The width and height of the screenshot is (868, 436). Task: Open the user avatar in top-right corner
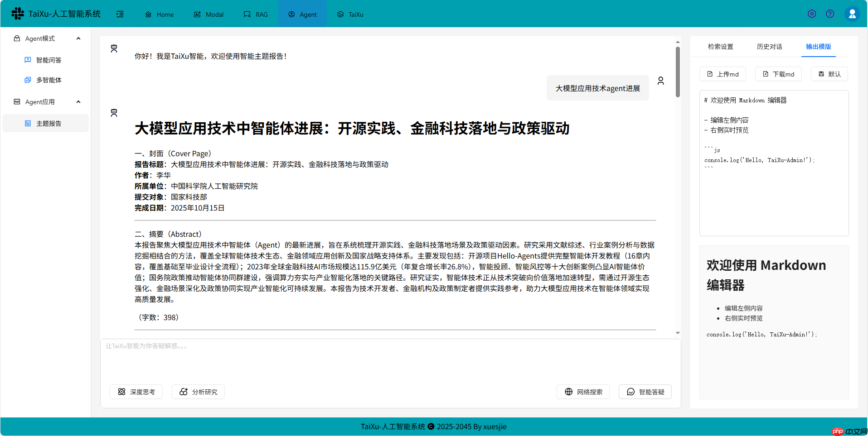click(852, 14)
